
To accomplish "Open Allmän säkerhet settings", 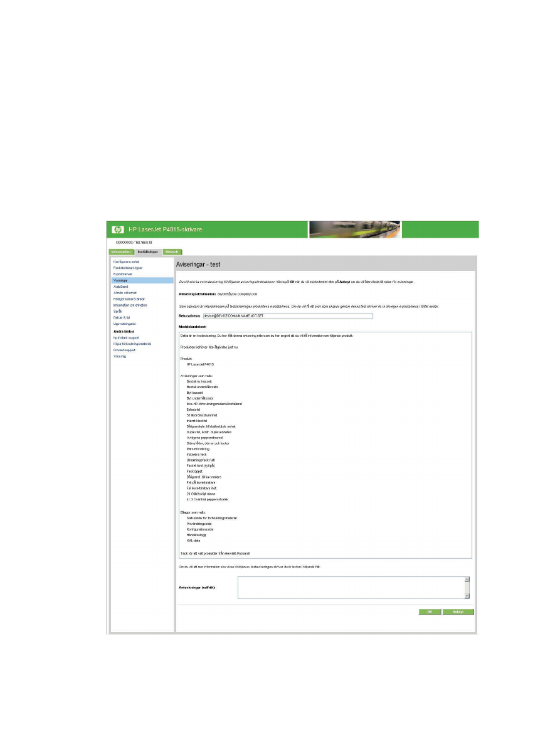I will point(125,293).
